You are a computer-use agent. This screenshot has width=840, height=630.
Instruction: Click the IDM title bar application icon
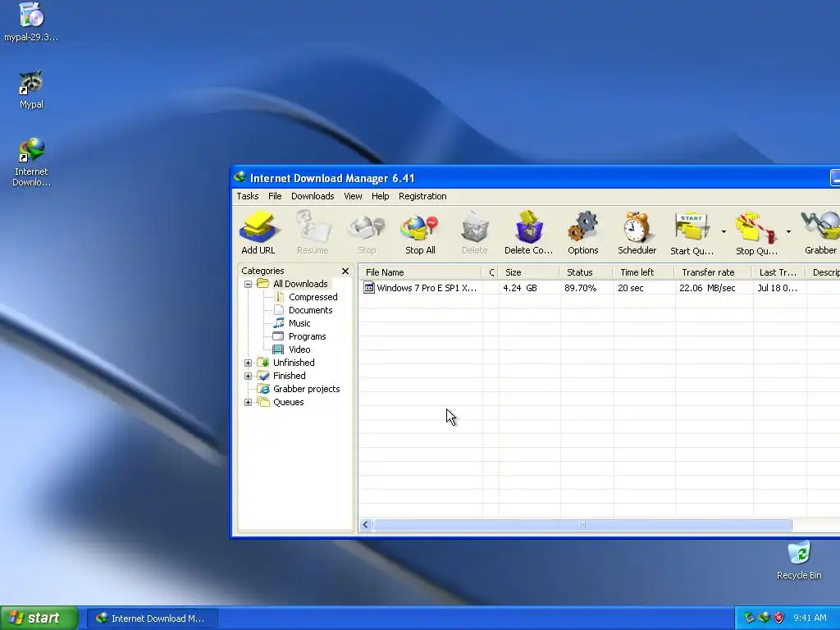coord(240,177)
